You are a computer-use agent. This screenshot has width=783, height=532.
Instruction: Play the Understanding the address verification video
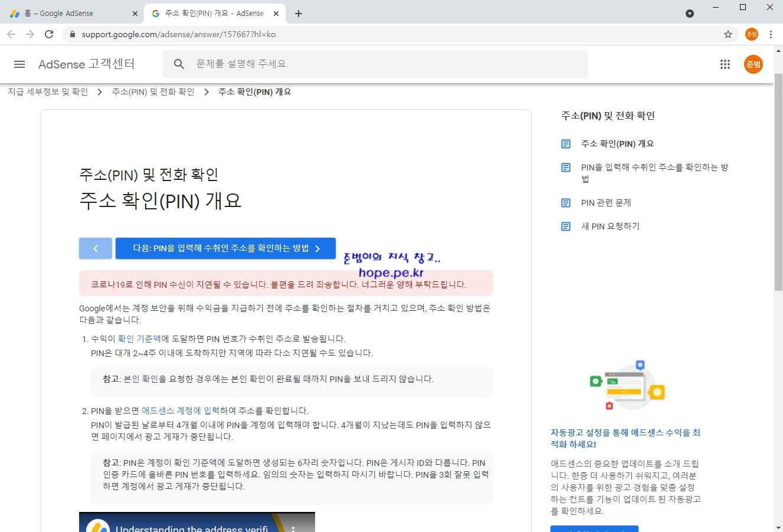[x=197, y=522]
